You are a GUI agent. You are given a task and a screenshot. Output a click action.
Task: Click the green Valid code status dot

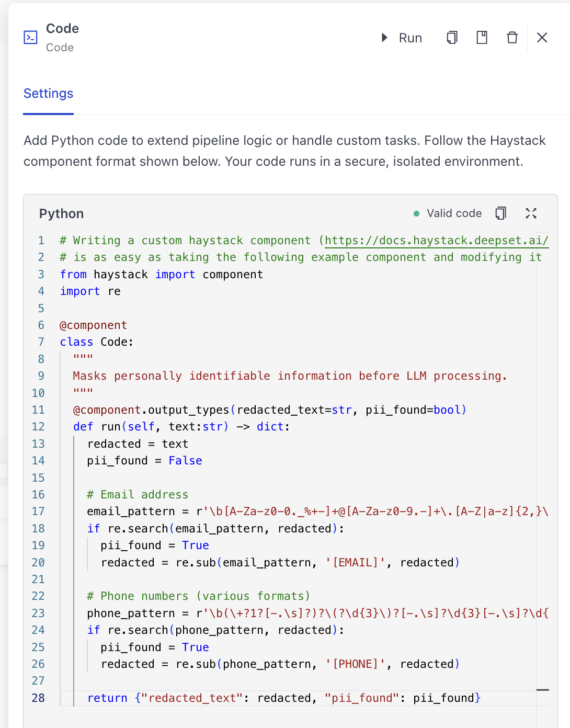[x=416, y=213]
